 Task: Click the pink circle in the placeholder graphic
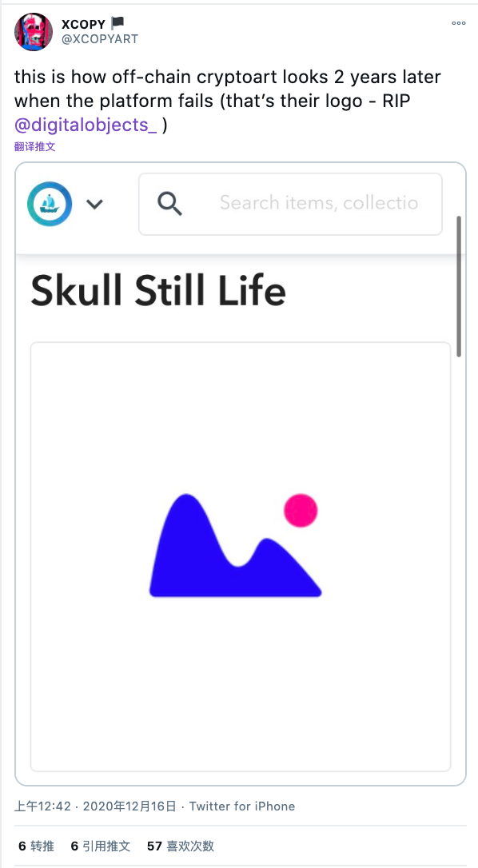point(301,511)
